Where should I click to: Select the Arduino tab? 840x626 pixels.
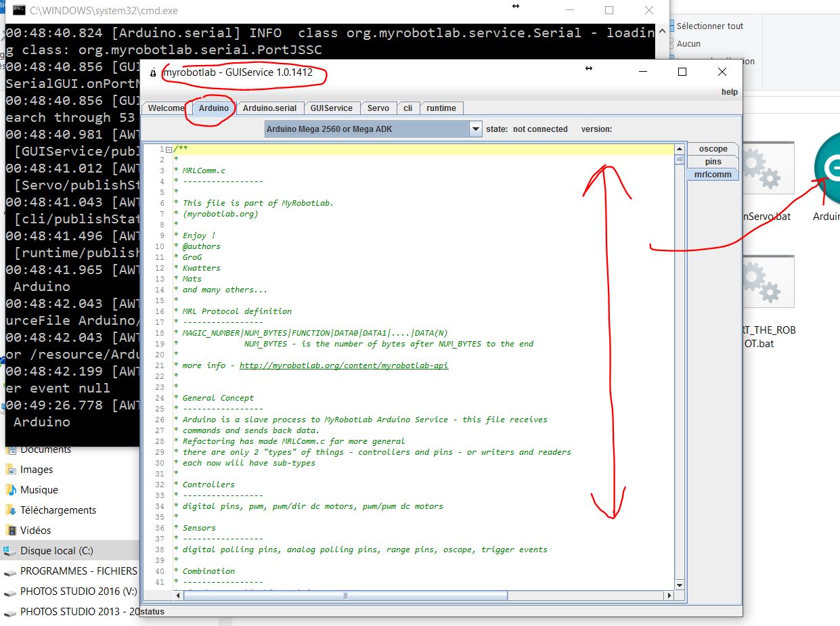214,108
